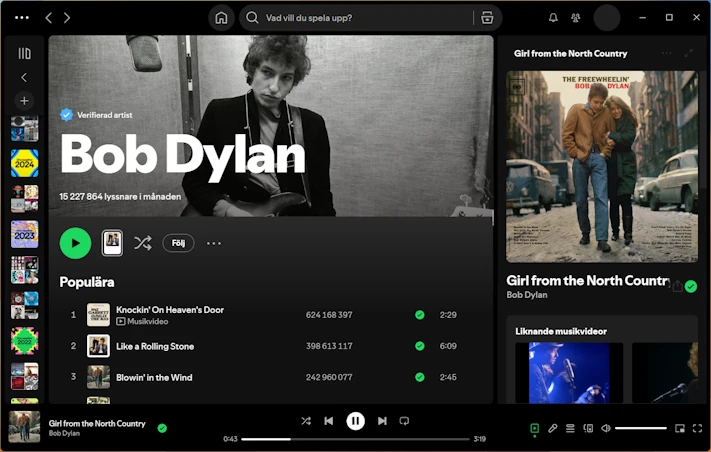Screen dimensions: 711x452
Task: Open Bob Dylan artist link in bottom bar
Action: [64, 433]
